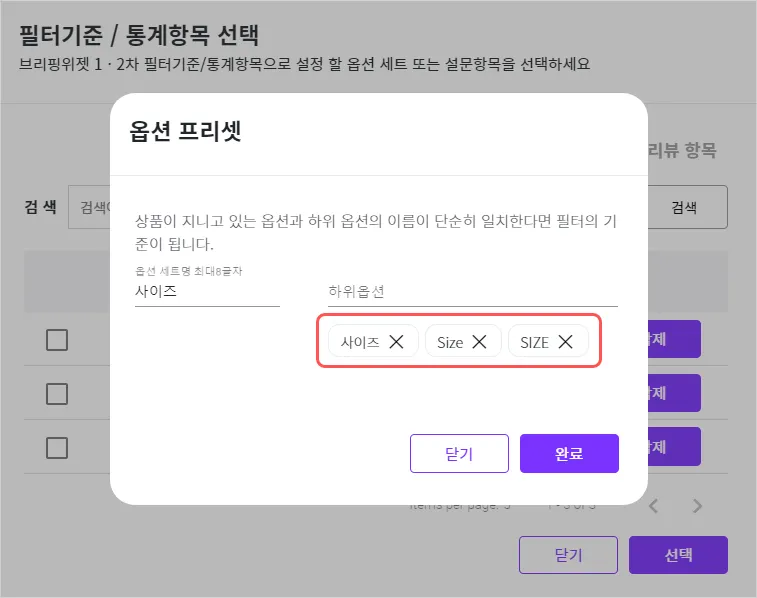This screenshot has width=757, height=598.
Task: Close the 옵션 프리셋 dialog with 닫기
Action: (x=459, y=453)
